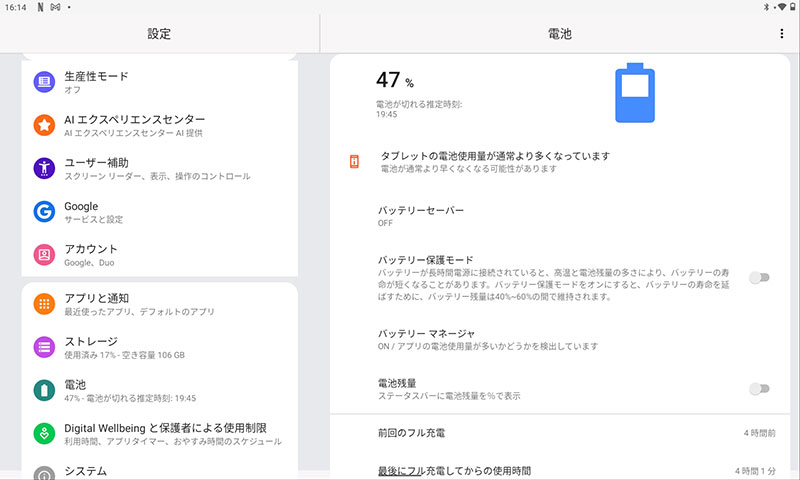This screenshot has width=800, height=480.
Task: Select アカウント Google、Duo entry
Action: click(x=160, y=255)
